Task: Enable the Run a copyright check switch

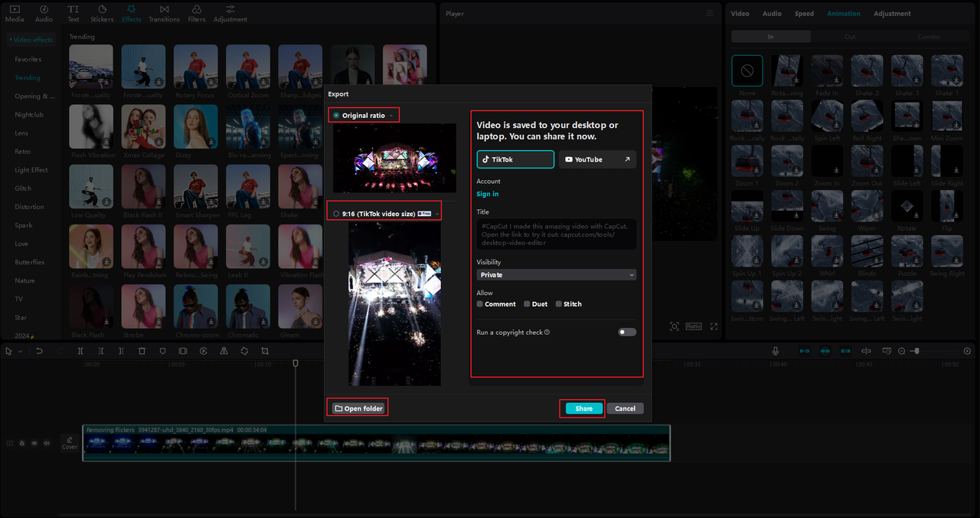Action: (x=627, y=332)
